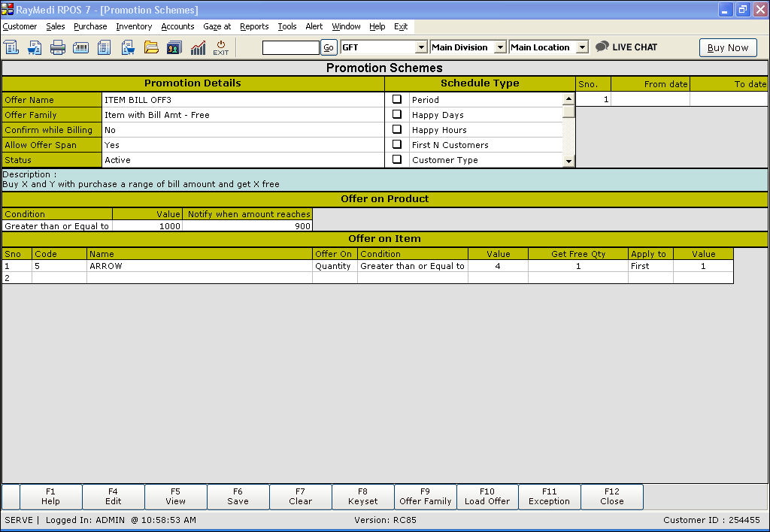The height and width of the screenshot is (532, 770).
Task: Check the First N Customers checkbox
Action: (x=397, y=144)
